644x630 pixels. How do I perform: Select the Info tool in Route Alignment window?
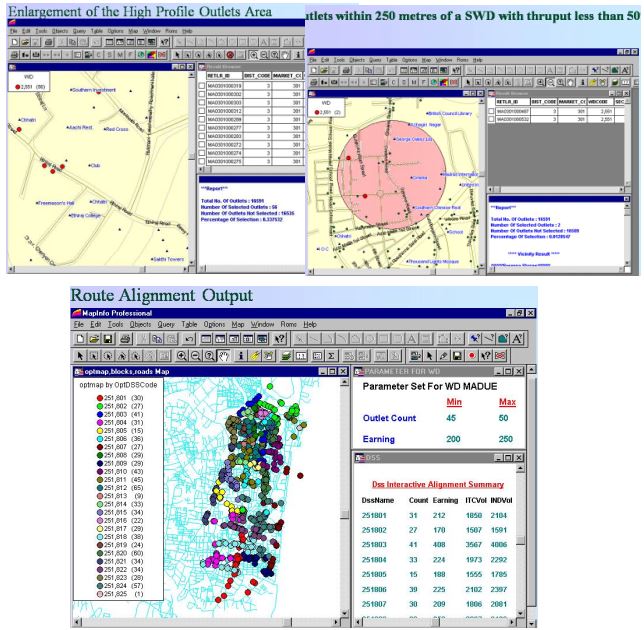tap(241, 356)
